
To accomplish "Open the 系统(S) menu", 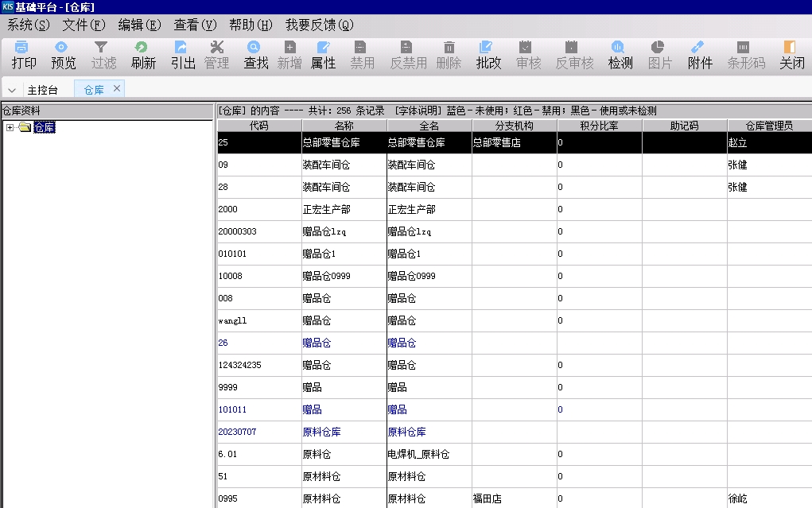I will 28,25.
